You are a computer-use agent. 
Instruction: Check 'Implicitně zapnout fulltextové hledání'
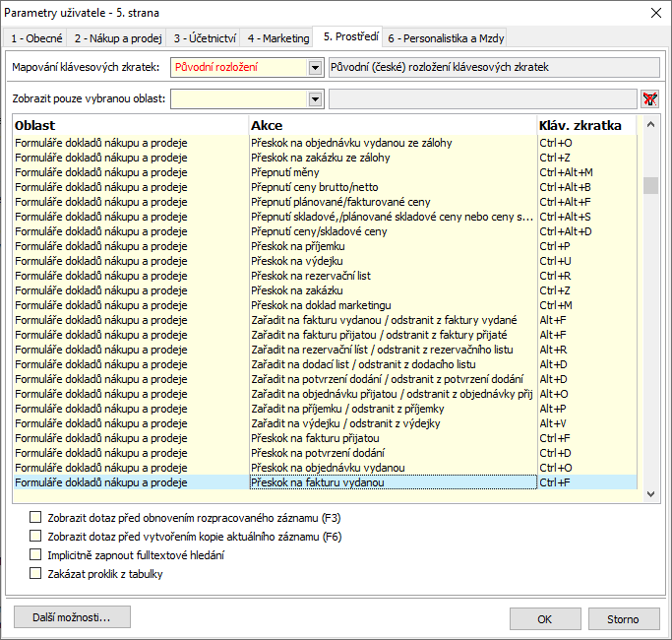click(x=35, y=554)
